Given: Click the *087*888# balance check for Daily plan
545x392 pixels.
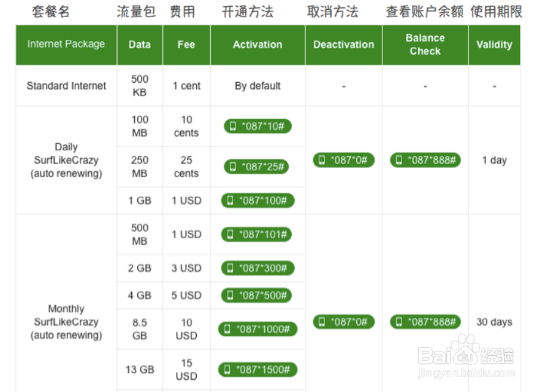Looking at the screenshot, I should 425,160.
